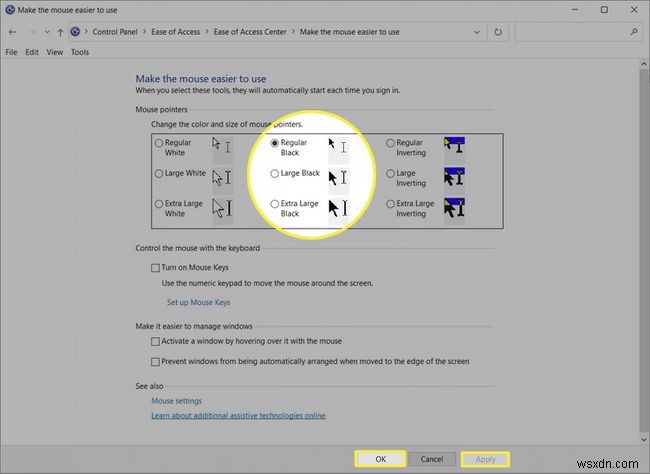Click the Regular Inverting cursor preview image
This screenshot has width=650, height=474.
pyautogui.click(x=454, y=149)
